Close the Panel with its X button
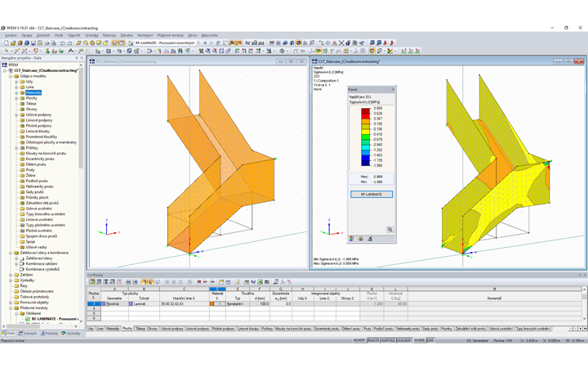The image size is (588, 368). [x=393, y=89]
